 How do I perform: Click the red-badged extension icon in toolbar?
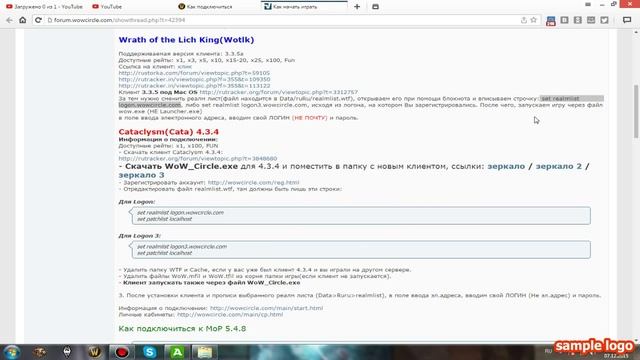(x=551, y=20)
